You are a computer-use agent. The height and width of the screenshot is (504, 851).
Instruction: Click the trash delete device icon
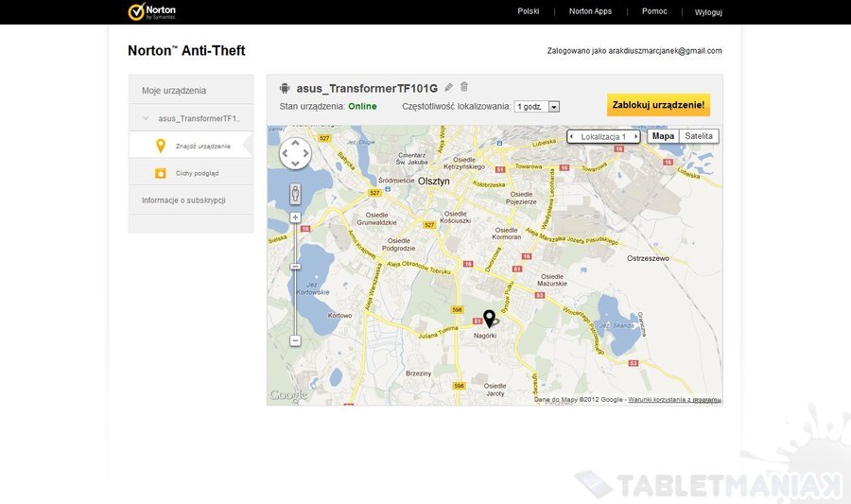464,87
